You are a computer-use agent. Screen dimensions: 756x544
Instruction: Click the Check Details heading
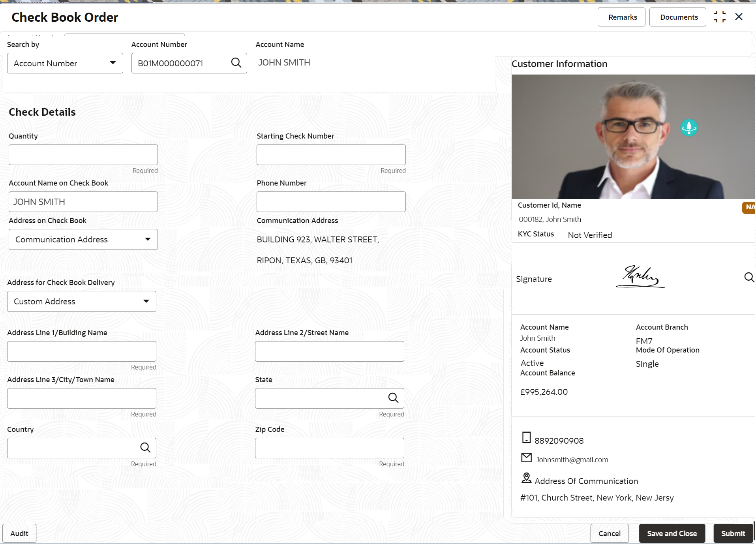pos(42,112)
